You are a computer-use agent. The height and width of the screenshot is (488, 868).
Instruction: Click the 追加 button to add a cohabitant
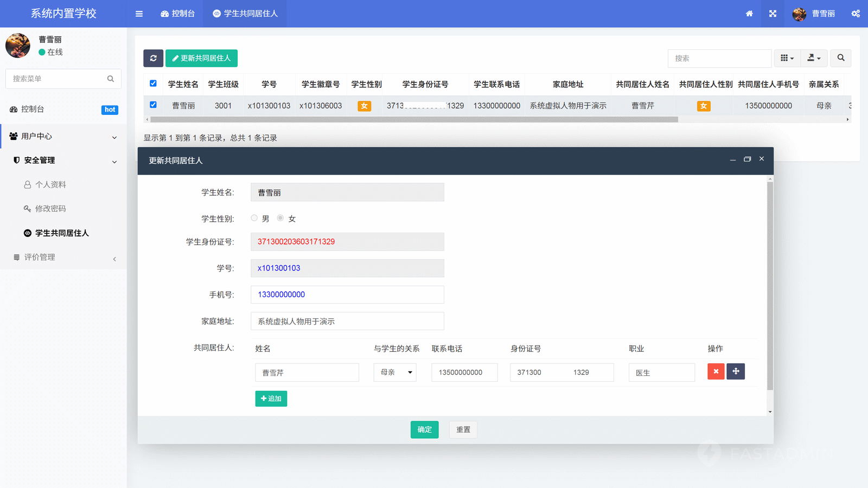pyautogui.click(x=271, y=399)
